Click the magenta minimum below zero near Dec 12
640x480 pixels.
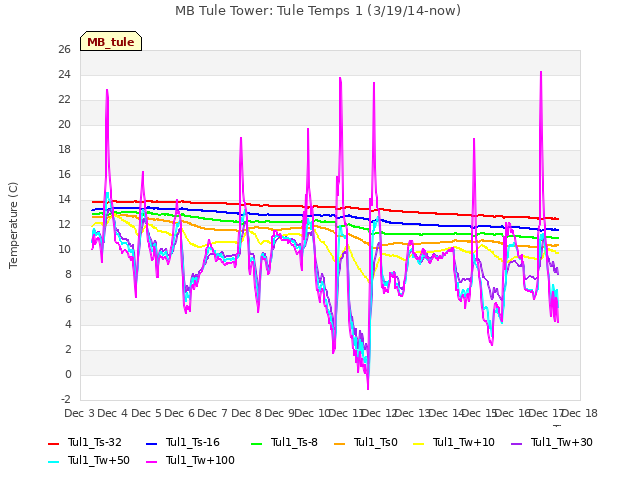(368, 388)
